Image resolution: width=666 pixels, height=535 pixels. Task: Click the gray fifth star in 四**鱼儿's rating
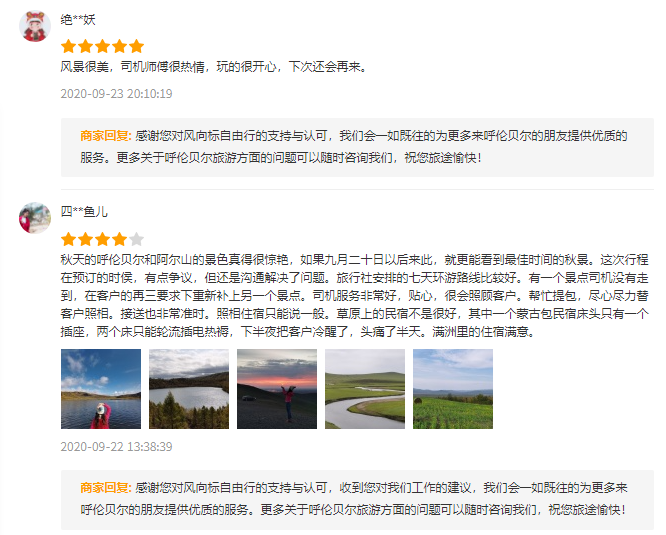point(136,239)
